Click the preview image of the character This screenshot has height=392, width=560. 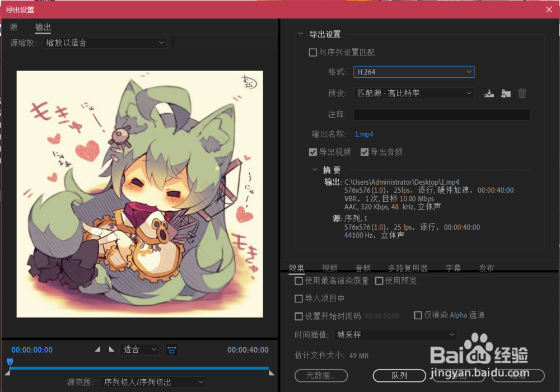click(139, 194)
